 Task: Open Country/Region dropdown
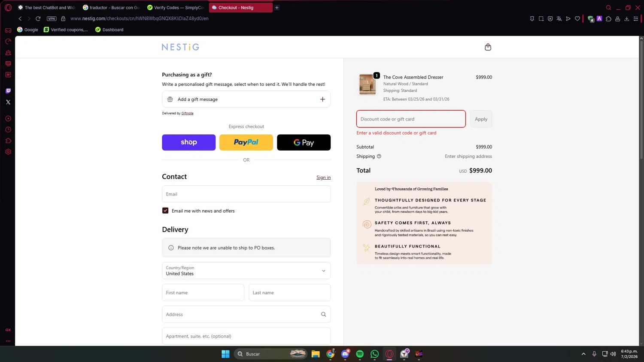pyautogui.click(x=246, y=271)
